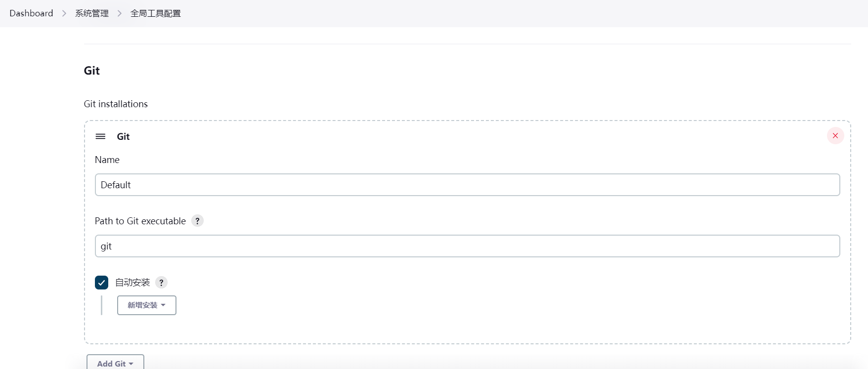
Task: Click the Name field label
Action: [107, 160]
